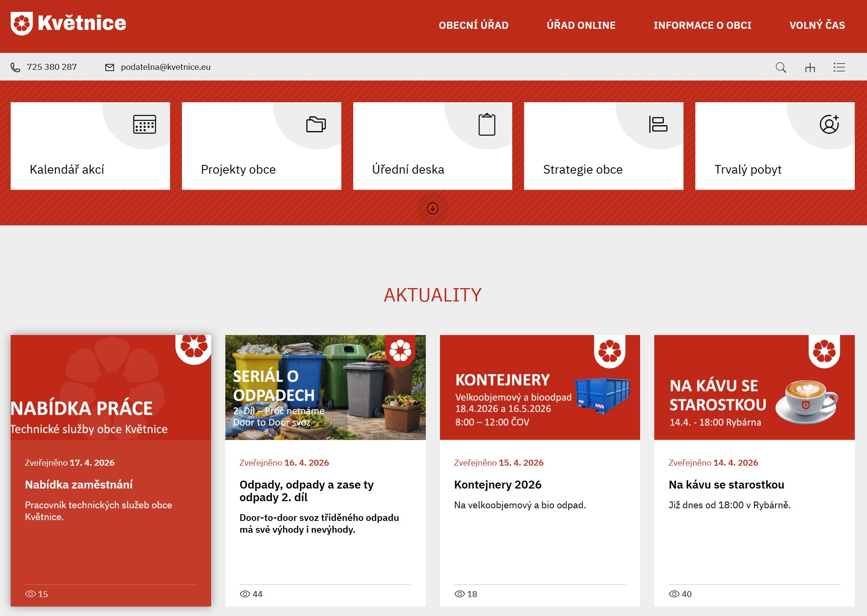Click the folders icon on Projekty obce

pyautogui.click(x=316, y=125)
